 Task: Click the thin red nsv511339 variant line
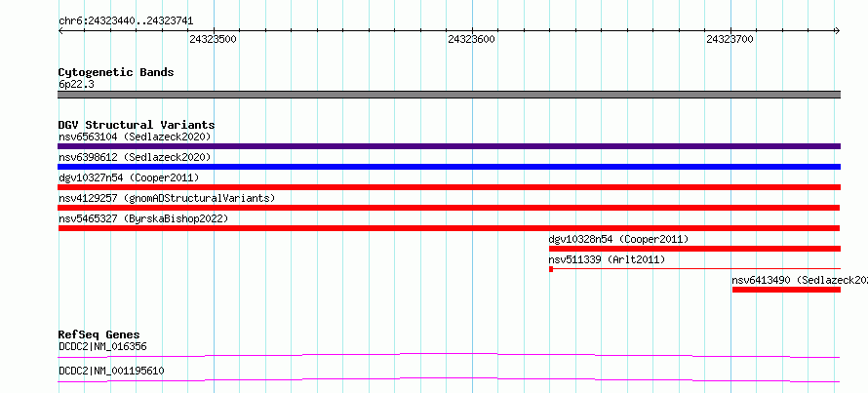694,269
